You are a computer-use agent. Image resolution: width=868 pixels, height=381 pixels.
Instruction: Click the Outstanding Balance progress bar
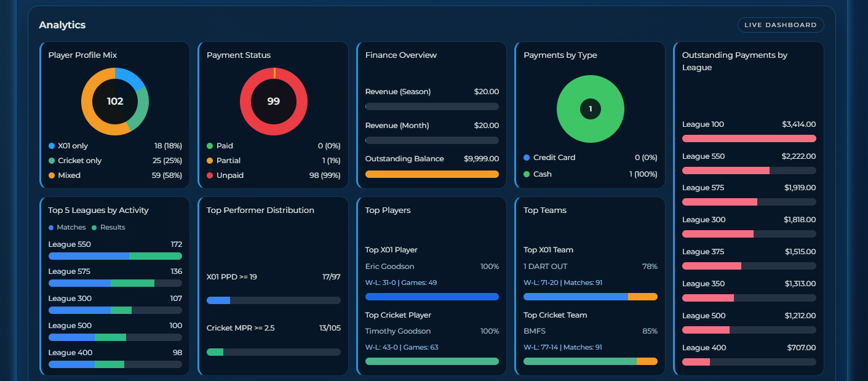[432, 174]
